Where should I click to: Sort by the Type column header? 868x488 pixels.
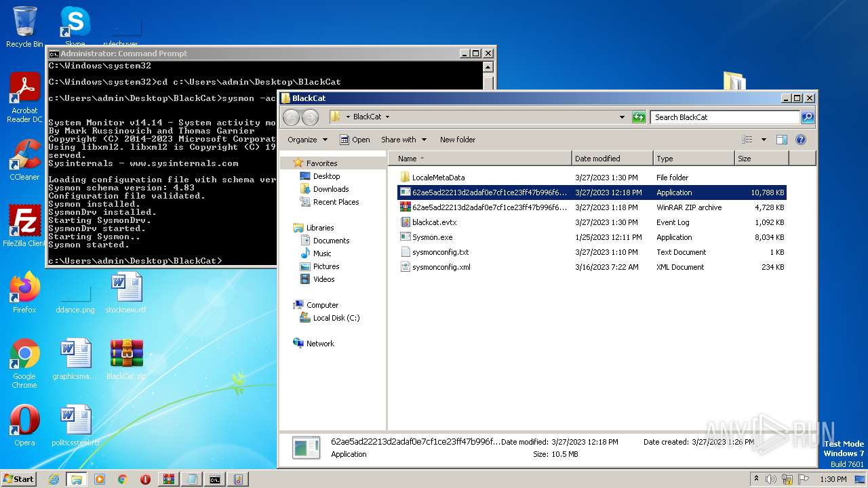(694, 159)
